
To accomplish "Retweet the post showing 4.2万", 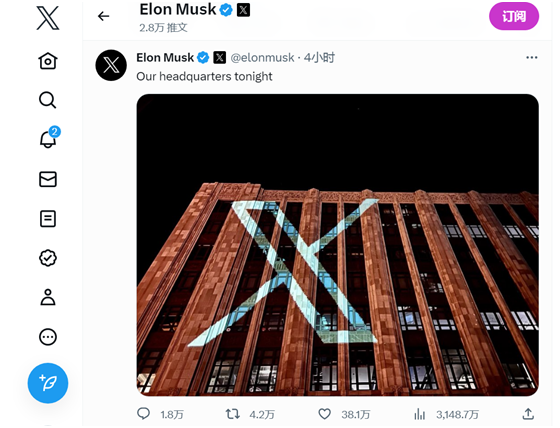I will [x=233, y=414].
